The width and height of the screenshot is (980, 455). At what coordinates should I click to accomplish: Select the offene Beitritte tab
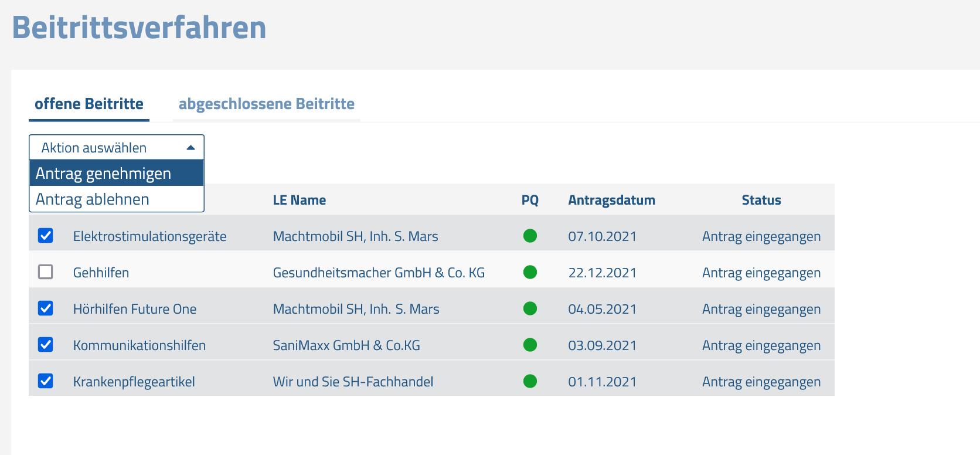[x=89, y=104]
